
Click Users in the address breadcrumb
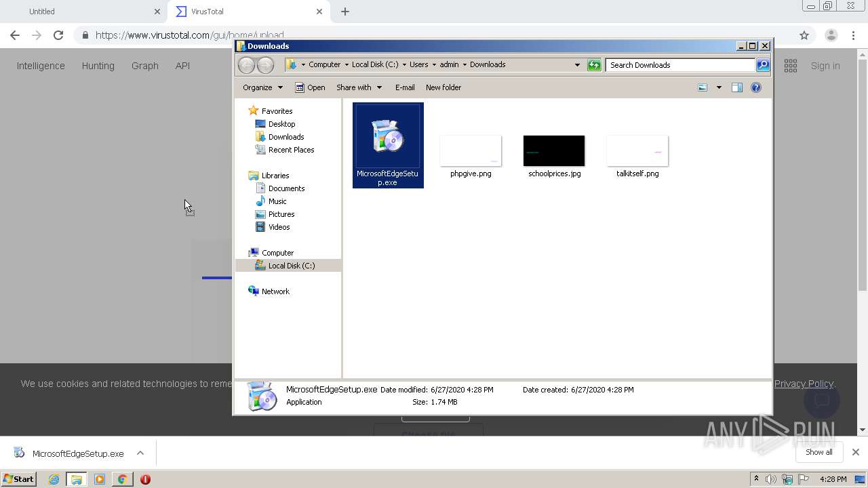pos(418,65)
